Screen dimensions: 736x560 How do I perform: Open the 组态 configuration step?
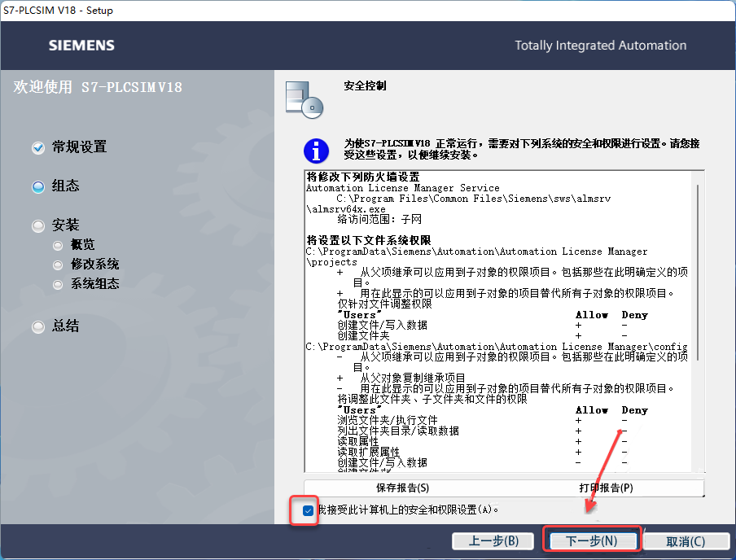[67, 186]
